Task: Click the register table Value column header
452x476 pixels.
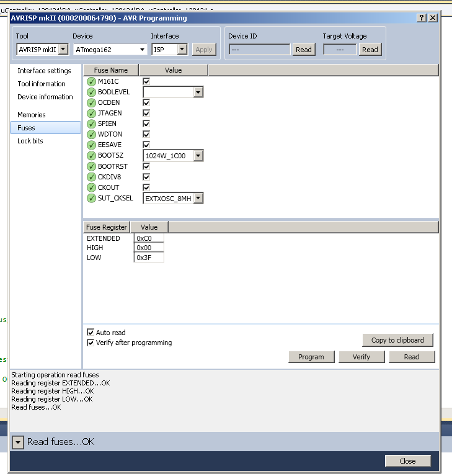Action: (x=149, y=227)
